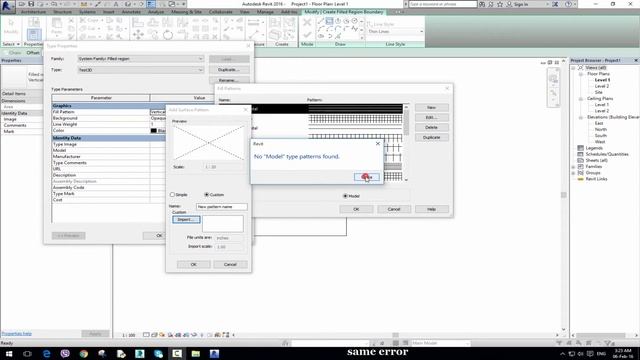Select Site under Floor Plans

click(599, 93)
